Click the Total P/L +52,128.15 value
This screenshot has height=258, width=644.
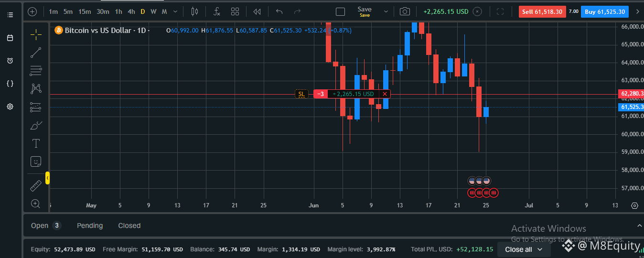click(x=474, y=249)
